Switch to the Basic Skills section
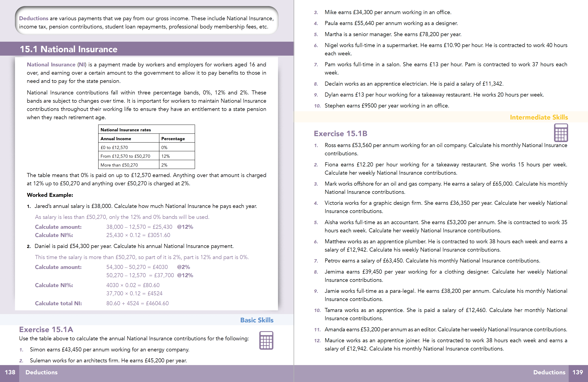The width and height of the screenshot is (588, 382). tap(257, 320)
